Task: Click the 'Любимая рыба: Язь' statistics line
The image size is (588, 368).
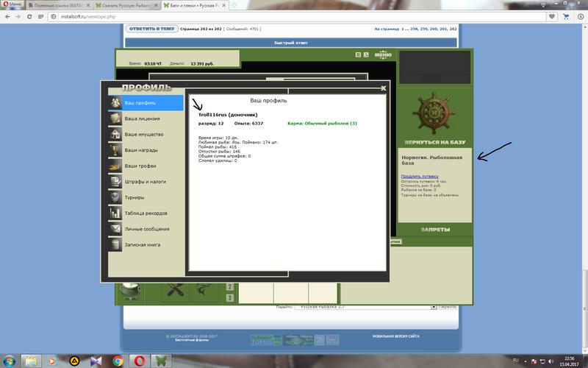Action: (238, 142)
